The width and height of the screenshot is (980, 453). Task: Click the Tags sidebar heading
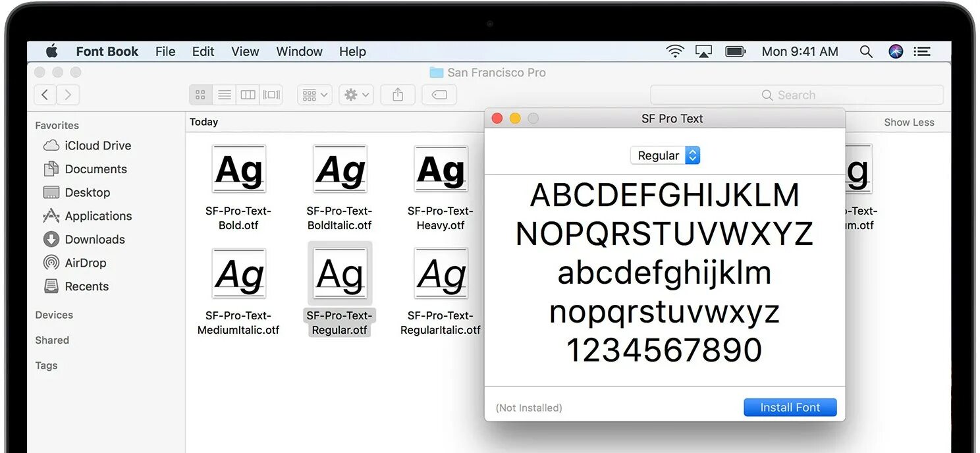click(46, 365)
